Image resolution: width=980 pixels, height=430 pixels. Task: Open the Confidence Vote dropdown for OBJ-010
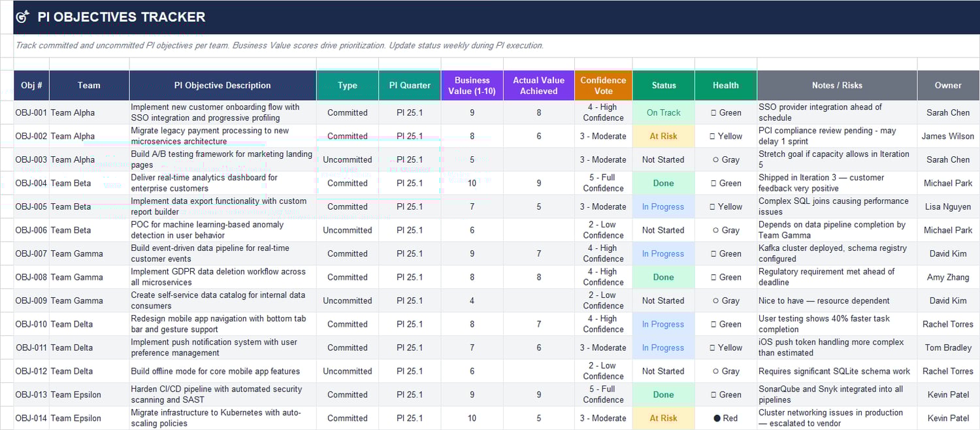pos(603,323)
